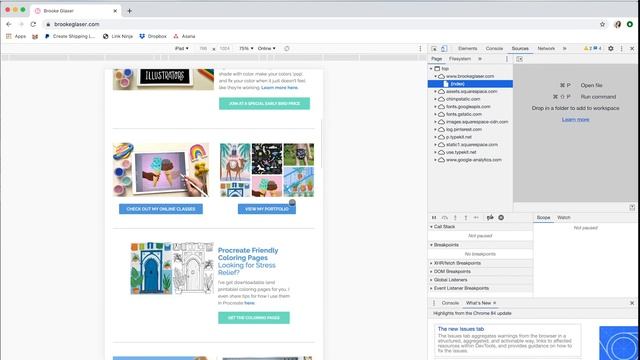This screenshot has width=640, height=360.
Task: Close the DevTools bottom drawer
Action: click(632, 303)
